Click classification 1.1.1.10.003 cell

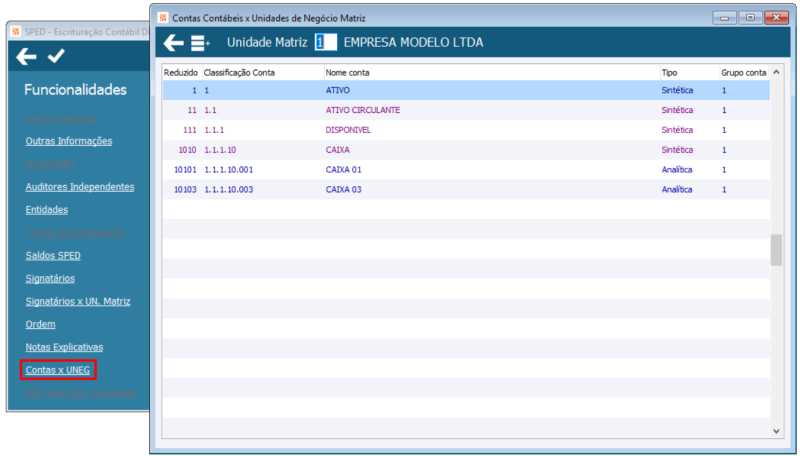pyautogui.click(x=229, y=190)
